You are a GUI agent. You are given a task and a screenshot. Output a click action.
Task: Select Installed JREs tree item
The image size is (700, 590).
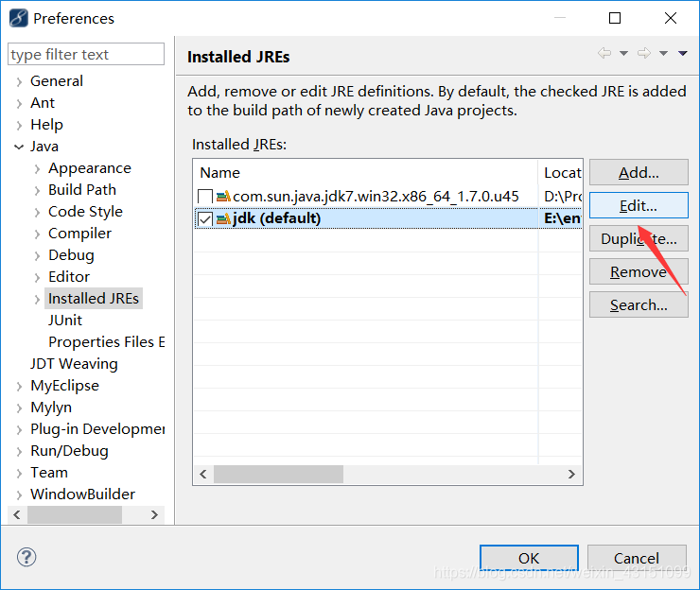(94, 299)
